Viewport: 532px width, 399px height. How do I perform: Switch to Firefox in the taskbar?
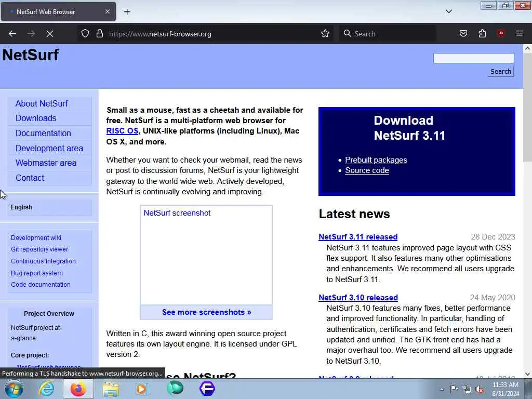click(x=78, y=389)
